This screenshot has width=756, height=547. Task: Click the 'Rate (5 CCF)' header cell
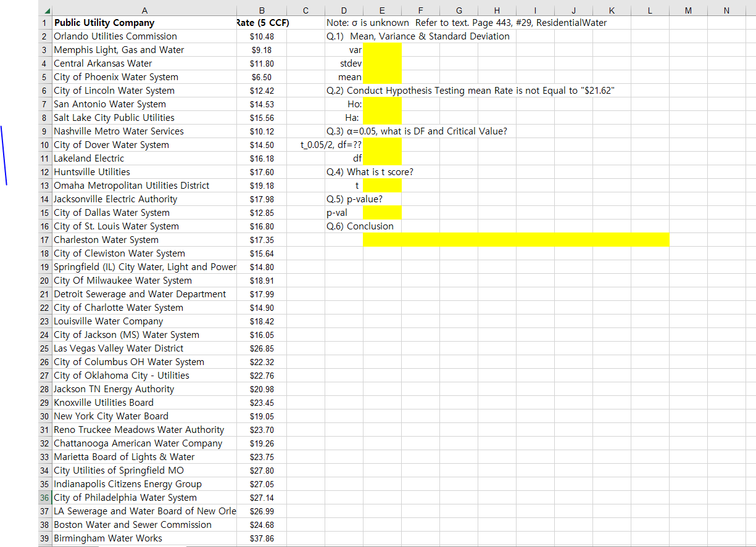click(262, 23)
